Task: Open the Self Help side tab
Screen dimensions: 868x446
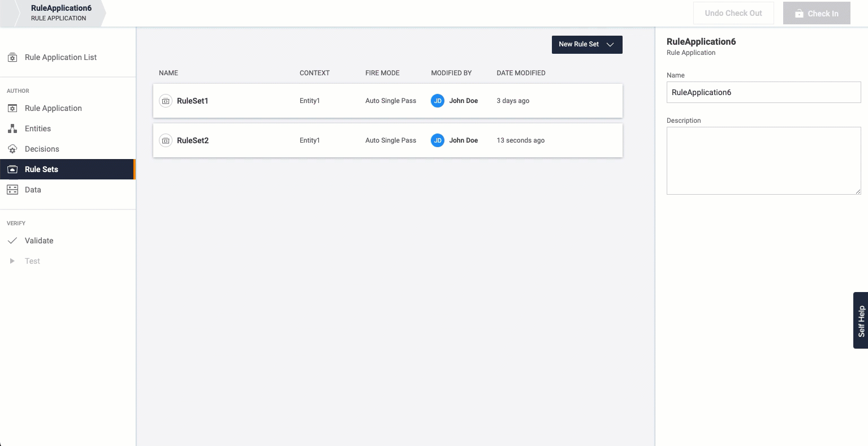Action: pos(861,320)
